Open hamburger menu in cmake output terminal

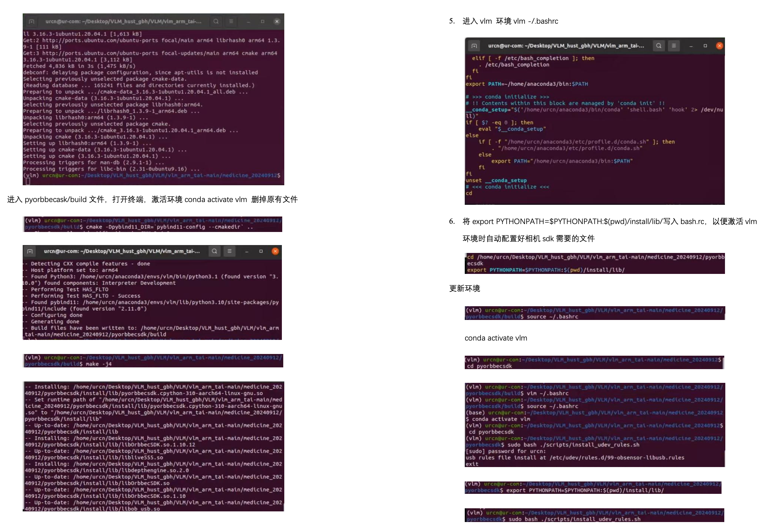pos(229,251)
